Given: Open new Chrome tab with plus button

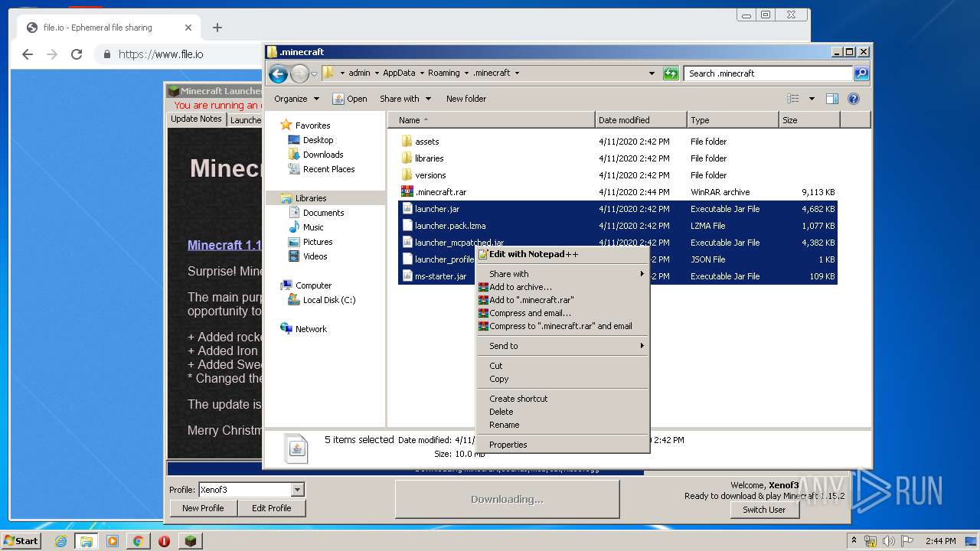Looking at the screenshot, I should pyautogui.click(x=217, y=28).
